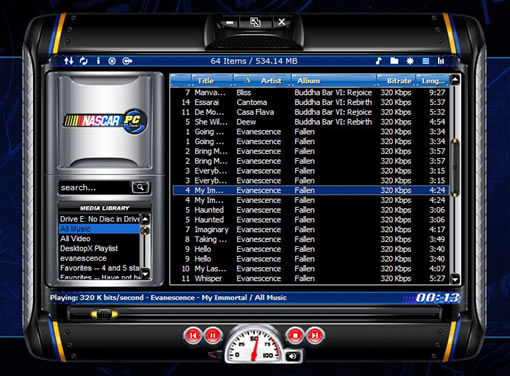Image resolution: width=510 pixels, height=376 pixels.
Task: Click the seek slider thumb
Action: [x=104, y=314]
